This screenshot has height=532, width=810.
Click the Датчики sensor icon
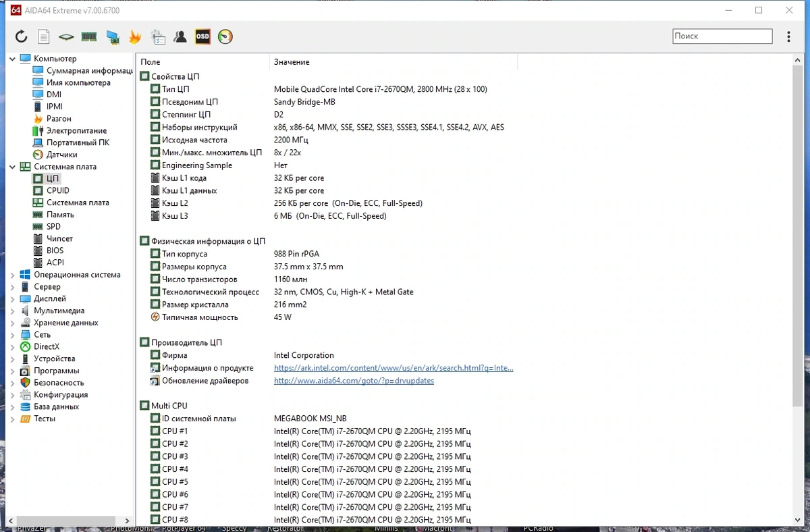pyautogui.click(x=38, y=155)
